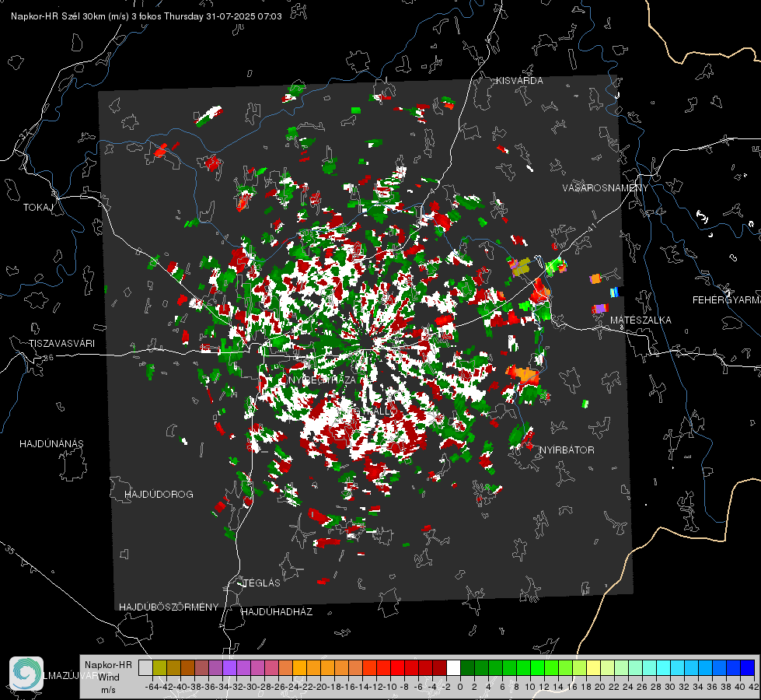Select the HAJDÚHADHÁZ city label

[277, 612]
